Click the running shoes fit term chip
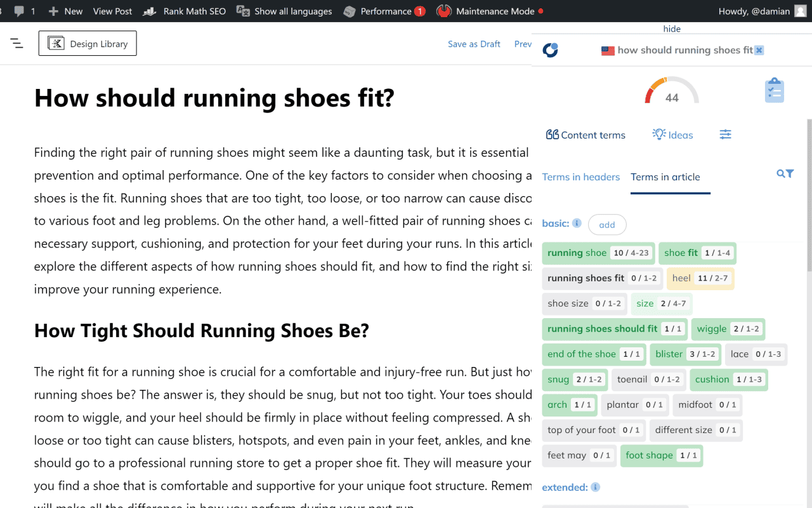 coord(603,278)
